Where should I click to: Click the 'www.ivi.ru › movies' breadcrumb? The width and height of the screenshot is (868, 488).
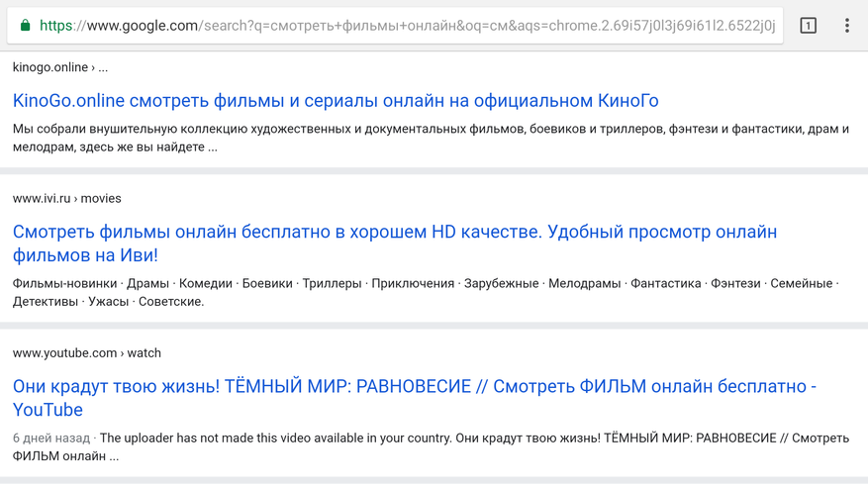point(67,198)
